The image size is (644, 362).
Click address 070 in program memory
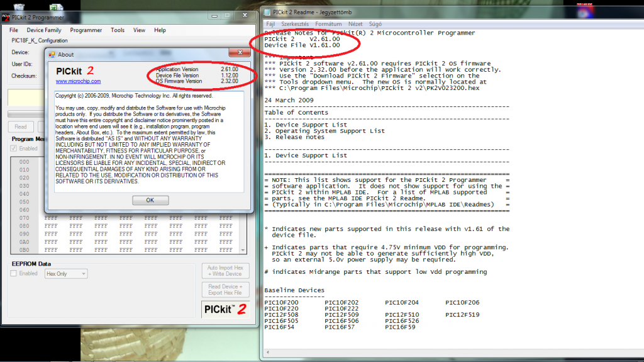tap(25, 218)
